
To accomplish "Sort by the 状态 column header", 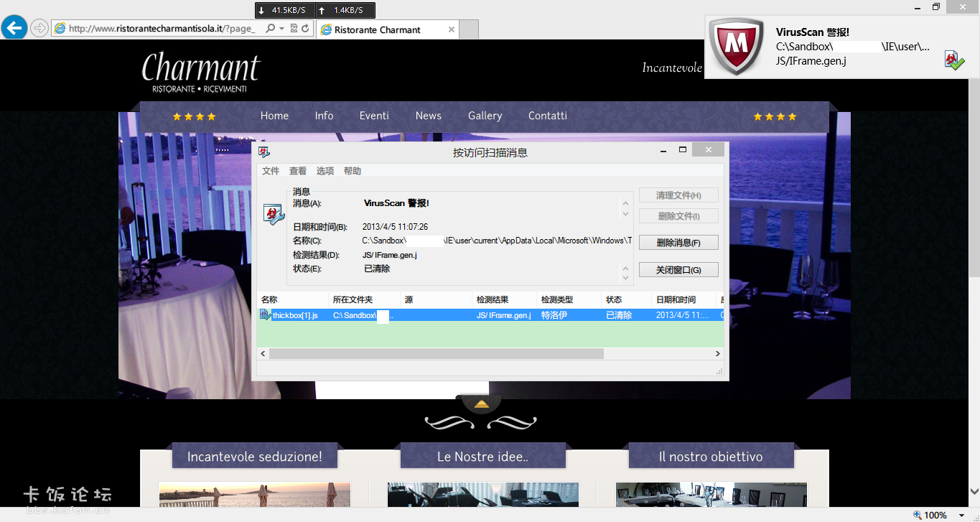I will pos(626,299).
